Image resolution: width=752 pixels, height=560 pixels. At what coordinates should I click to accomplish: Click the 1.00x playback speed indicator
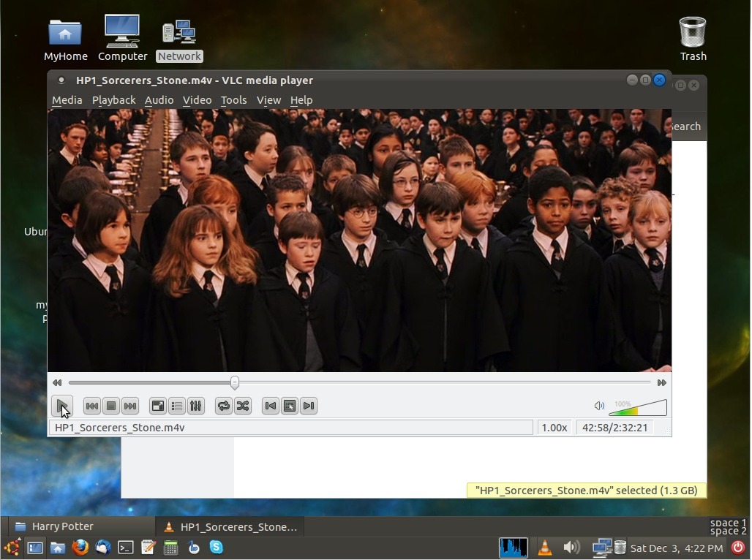(554, 428)
